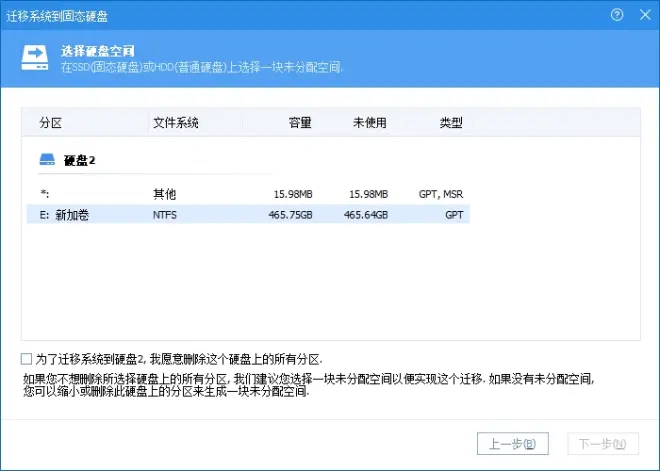This screenshot has height=471, width=660.
Task: Click the 容量 column header
Action: [300, 123]
